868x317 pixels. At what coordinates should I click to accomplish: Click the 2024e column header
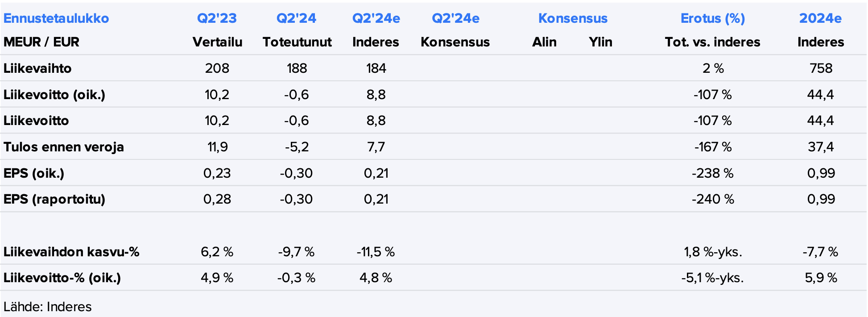(820, 18)
